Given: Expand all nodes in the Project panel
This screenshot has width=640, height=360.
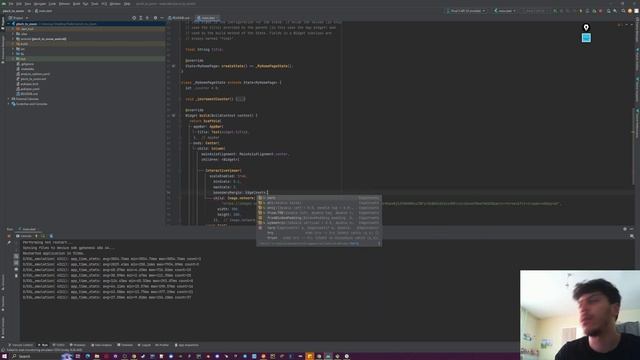Looking at the screenshot, I should 141,18.
